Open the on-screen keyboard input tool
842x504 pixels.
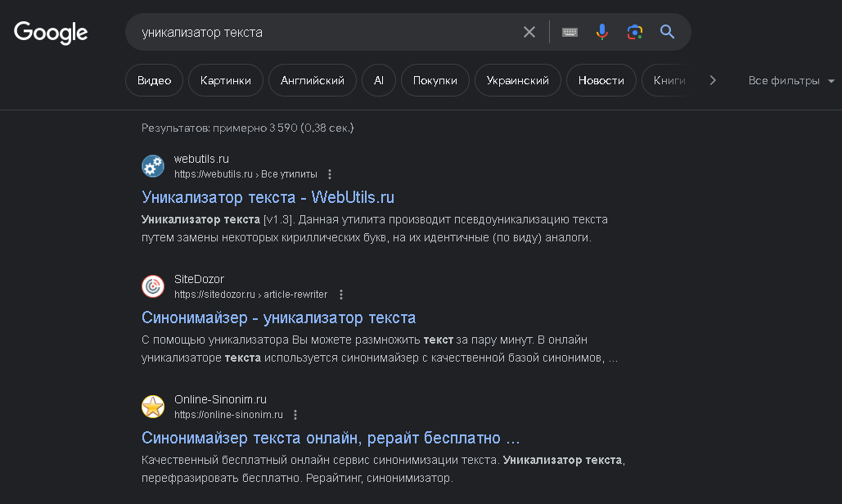pos(570,32)
